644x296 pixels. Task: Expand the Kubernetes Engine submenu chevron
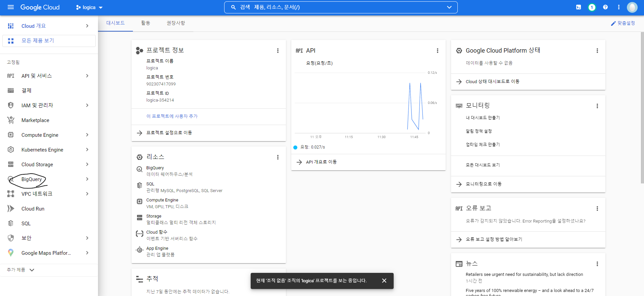coord(87,150)
